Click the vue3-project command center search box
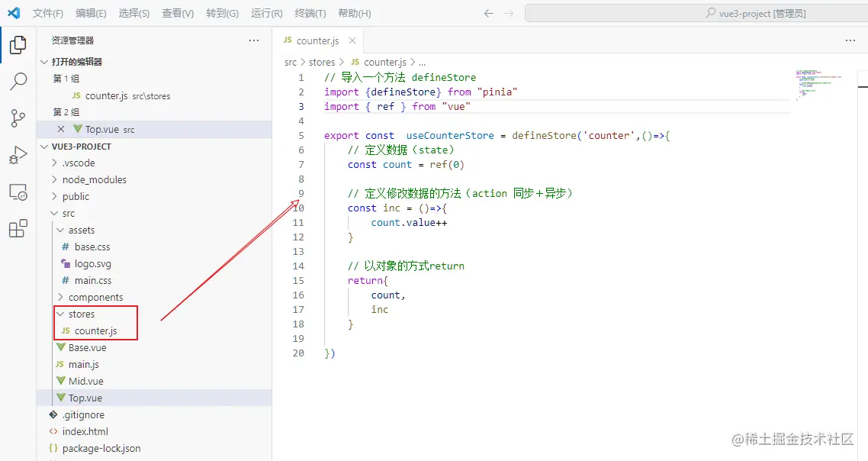The height and width of the screenshot is (461, 868). [696, 13]
